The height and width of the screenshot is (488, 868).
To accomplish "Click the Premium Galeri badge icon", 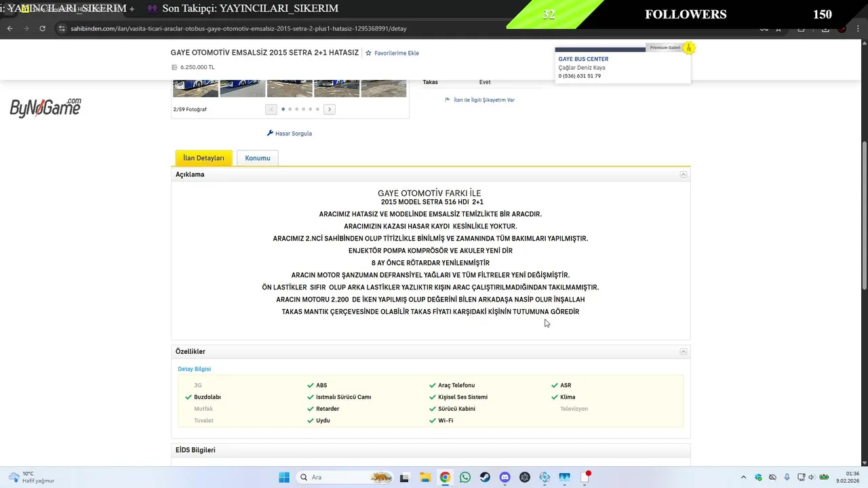I will click(x=688, y=47).
